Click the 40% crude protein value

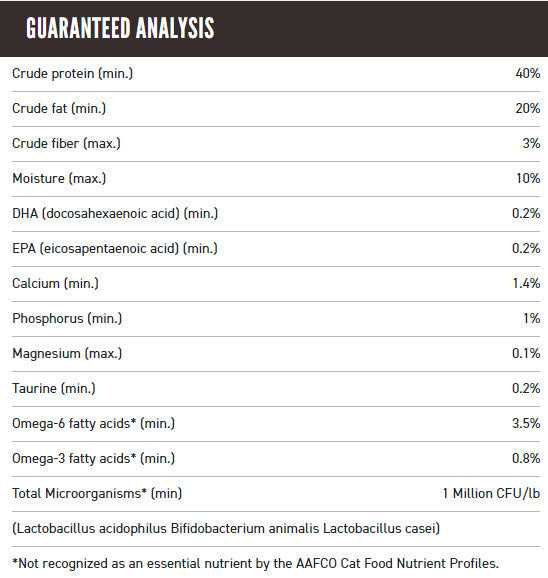click(x=528, y=73)
